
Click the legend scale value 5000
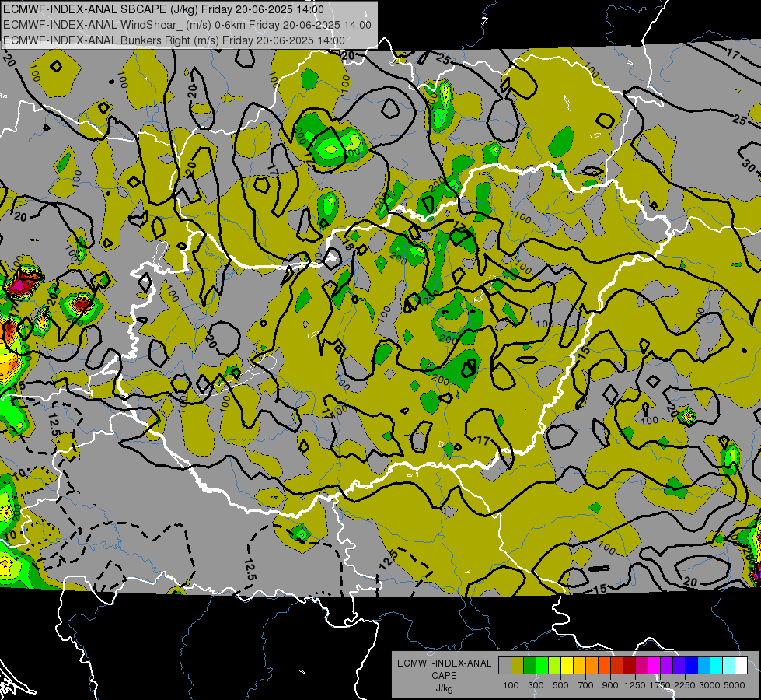point(735,685)
